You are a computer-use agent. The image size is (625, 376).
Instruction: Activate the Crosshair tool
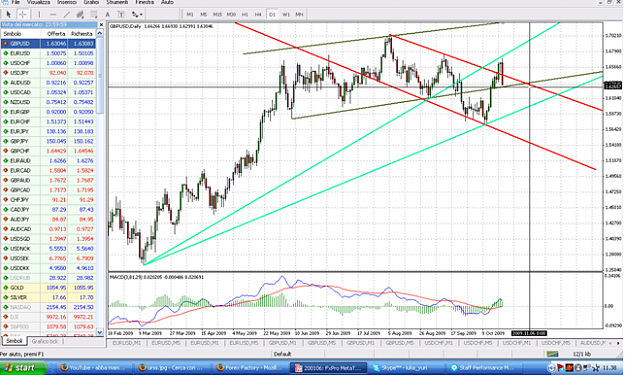(23, 14)
